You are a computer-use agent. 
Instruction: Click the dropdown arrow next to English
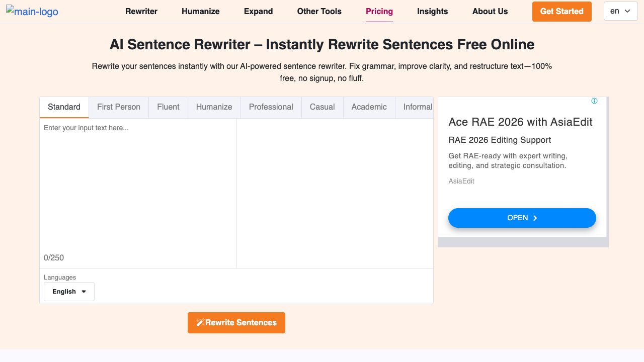pos(84,292)
